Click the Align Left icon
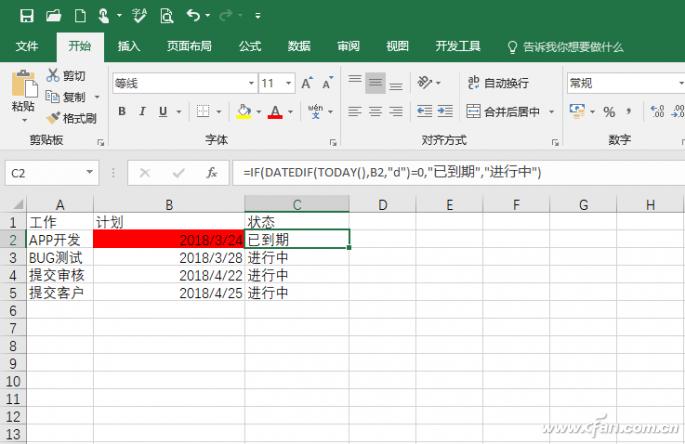The height and width of the screenshot is (444, 685). pyautogui.click(x=355, y=111)
